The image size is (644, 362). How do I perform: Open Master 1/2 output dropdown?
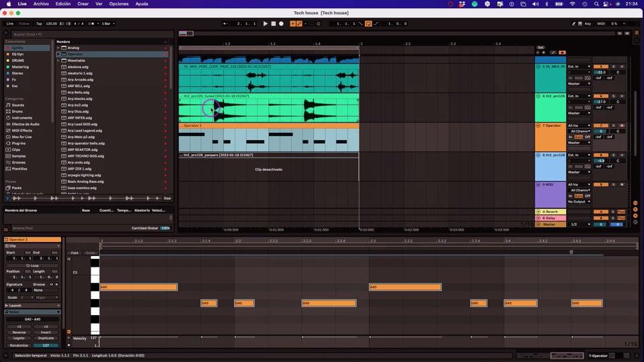click(579, 225)
